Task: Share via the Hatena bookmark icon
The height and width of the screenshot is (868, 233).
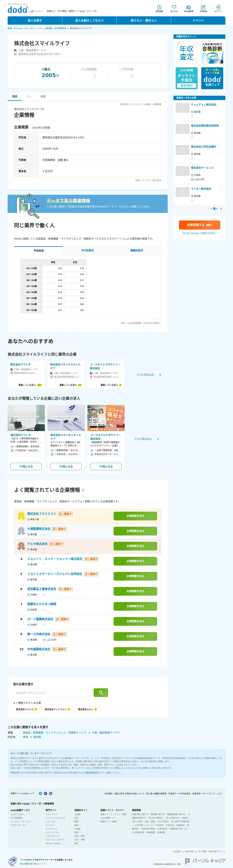Action: coord(51,793)
